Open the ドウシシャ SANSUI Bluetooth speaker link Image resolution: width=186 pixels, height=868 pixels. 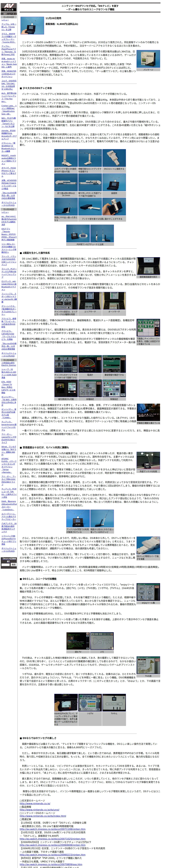point(9,147)
